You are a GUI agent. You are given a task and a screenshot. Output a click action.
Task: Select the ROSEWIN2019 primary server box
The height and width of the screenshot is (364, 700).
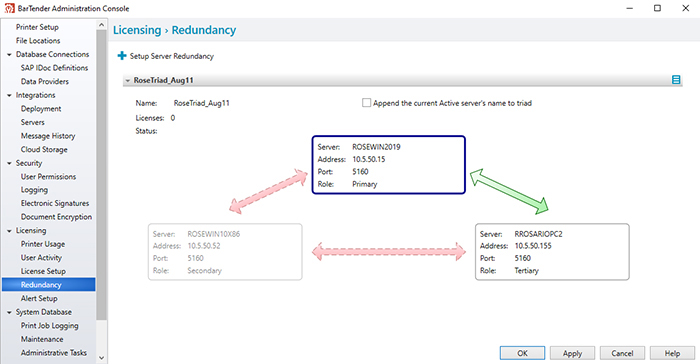coord(389,165)
